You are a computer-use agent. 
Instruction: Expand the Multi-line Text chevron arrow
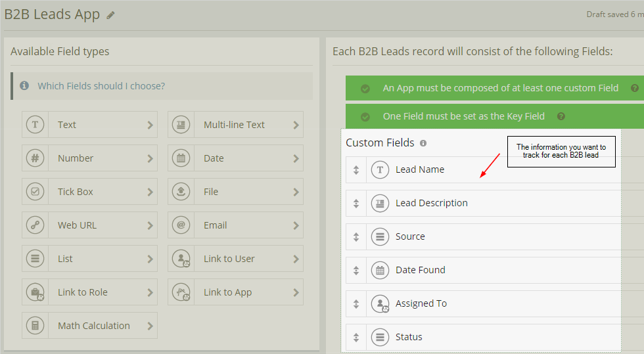tap(296, 125)
